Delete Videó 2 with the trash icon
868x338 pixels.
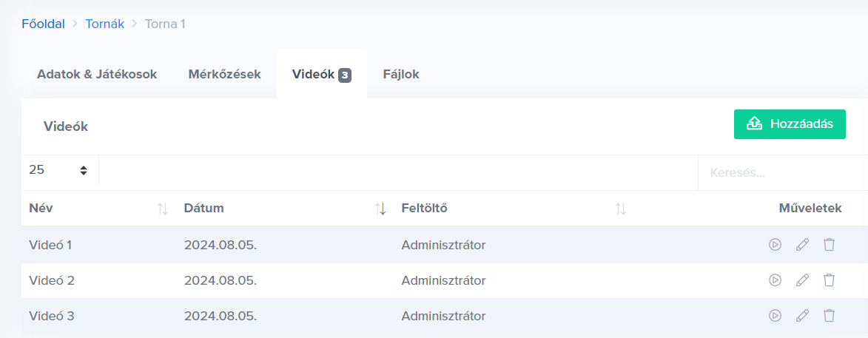[829, 280]
